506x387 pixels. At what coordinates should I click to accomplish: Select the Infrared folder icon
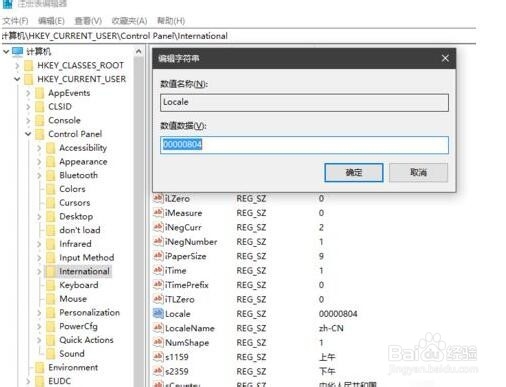tap(51, 244)
